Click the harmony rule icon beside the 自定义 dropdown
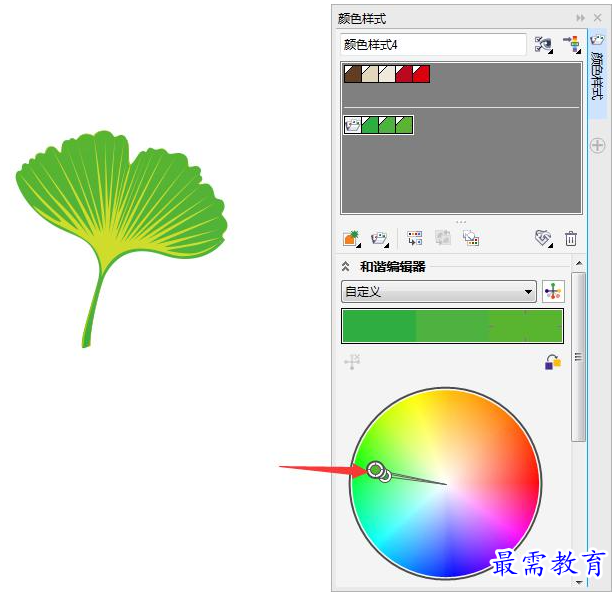 [553, 291]
